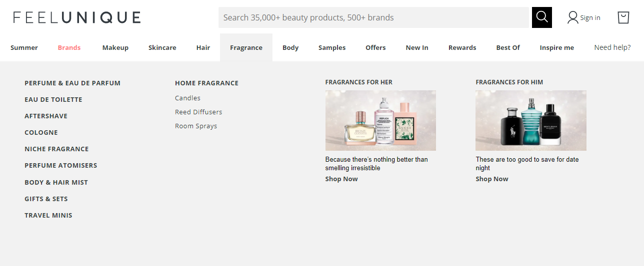Screen dimensions: 644x266
Task: Open the shopping bag icon
Action: [623, 17]
